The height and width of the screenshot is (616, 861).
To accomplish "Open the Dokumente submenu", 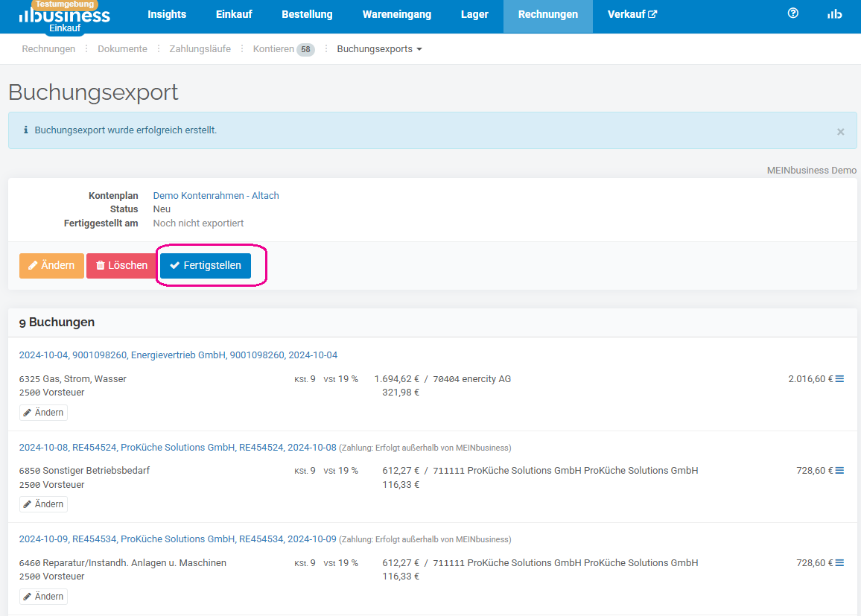I will 122,49.
